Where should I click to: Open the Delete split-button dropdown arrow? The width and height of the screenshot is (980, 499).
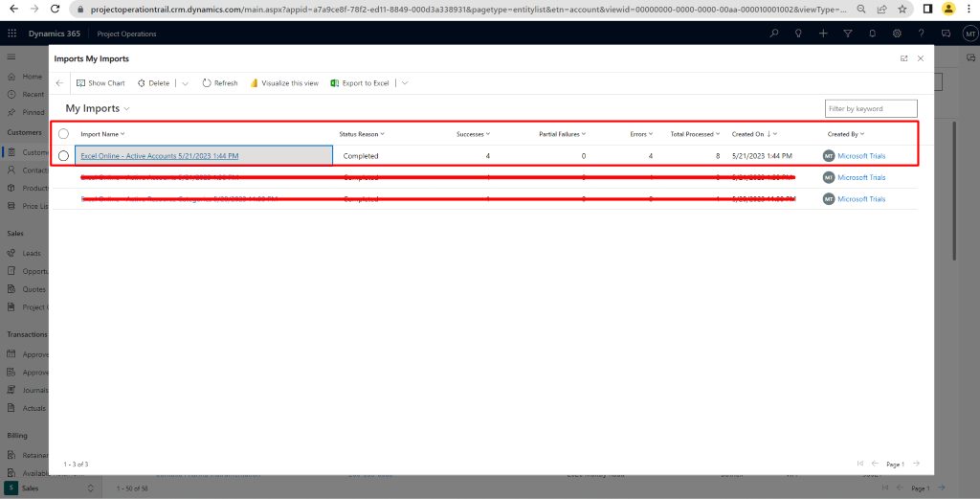coord(185,83)
